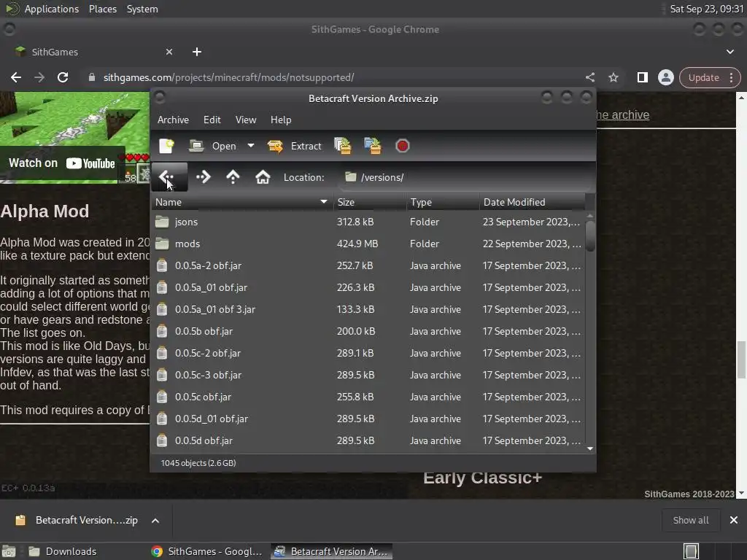Select file 0.0.5a_01 obf 3.jar
747x560 pixels.
(x=368, y=309)
